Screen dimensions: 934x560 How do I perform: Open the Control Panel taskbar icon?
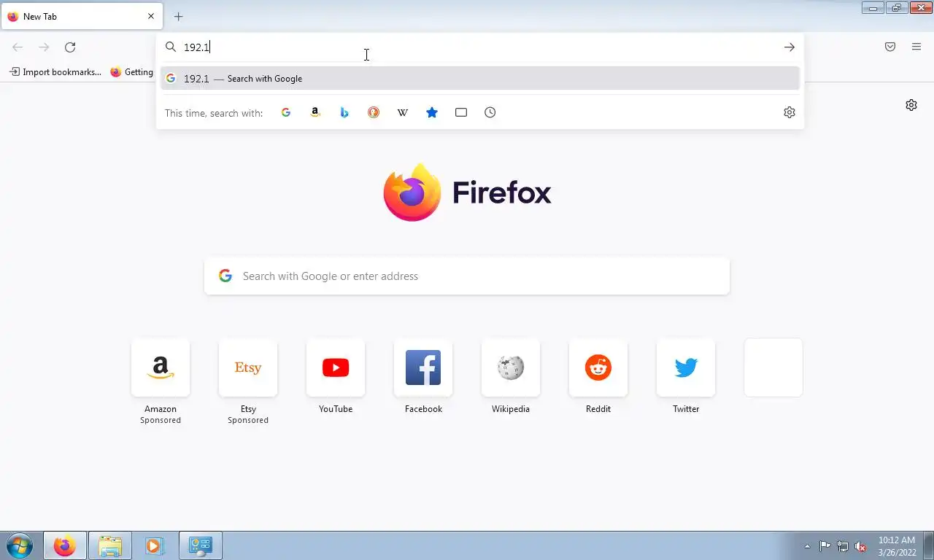200,545
